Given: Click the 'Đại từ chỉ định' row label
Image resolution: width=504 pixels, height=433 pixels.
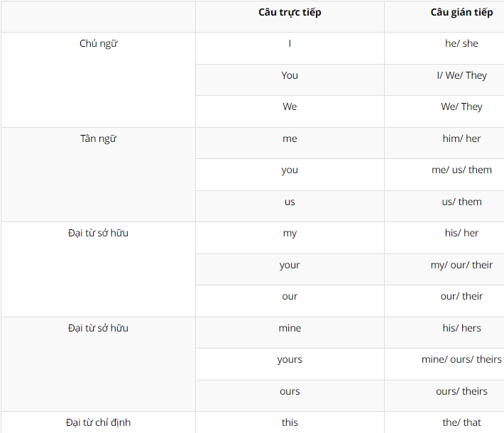Looking at the screenshot, I should point(98,422).
